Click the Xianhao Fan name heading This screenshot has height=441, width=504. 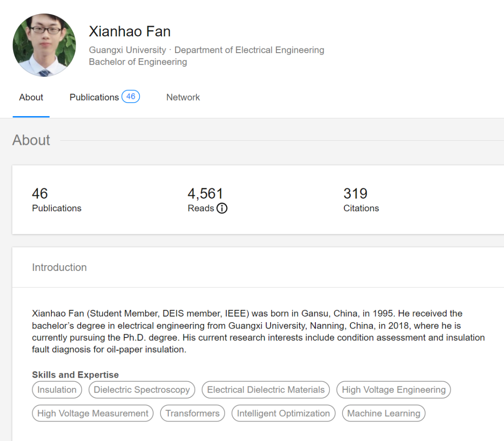coord(130,31)
